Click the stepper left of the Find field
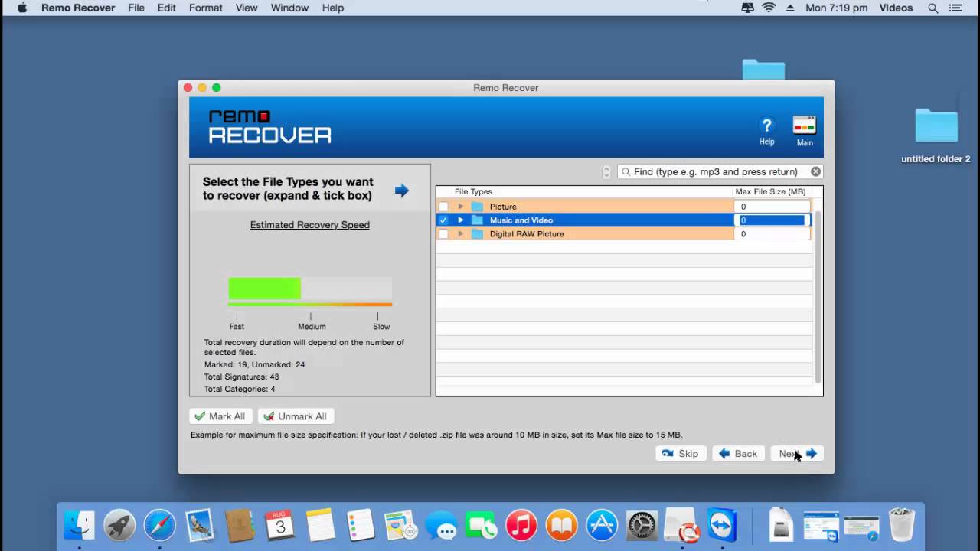This screenshot has width=980, height=551. [606, 171]
